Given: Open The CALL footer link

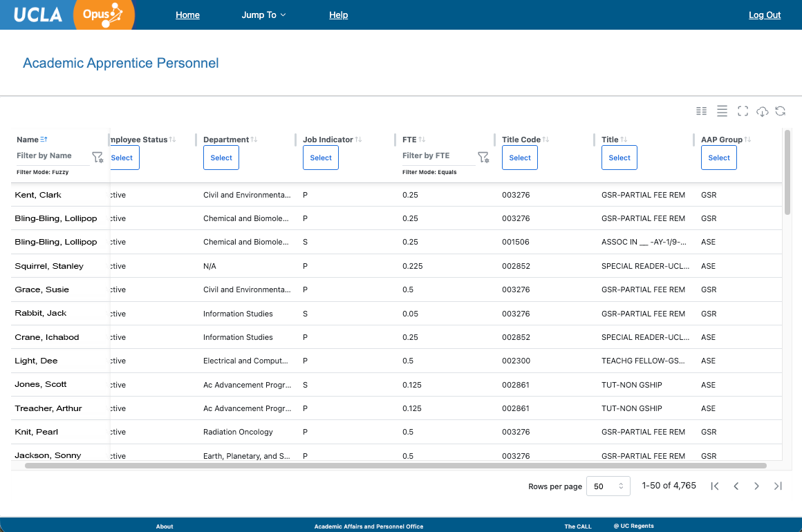Looking at the screenshot, I should [x=578, y=526].
